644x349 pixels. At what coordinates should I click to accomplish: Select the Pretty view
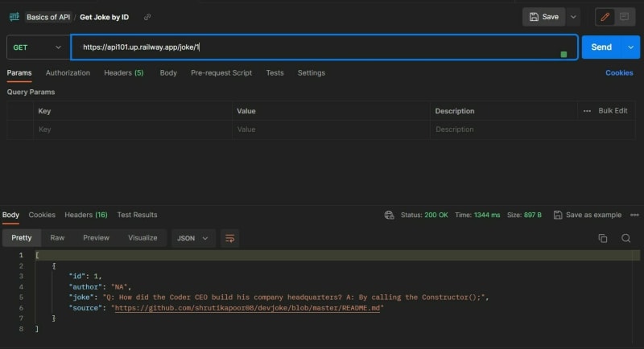pos(22,238)
